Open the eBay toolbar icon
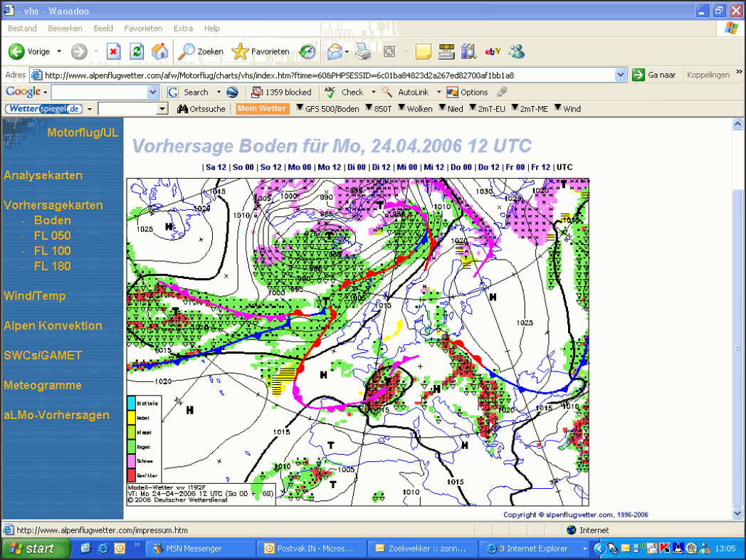746x560 pixels. tap(493, 51)
